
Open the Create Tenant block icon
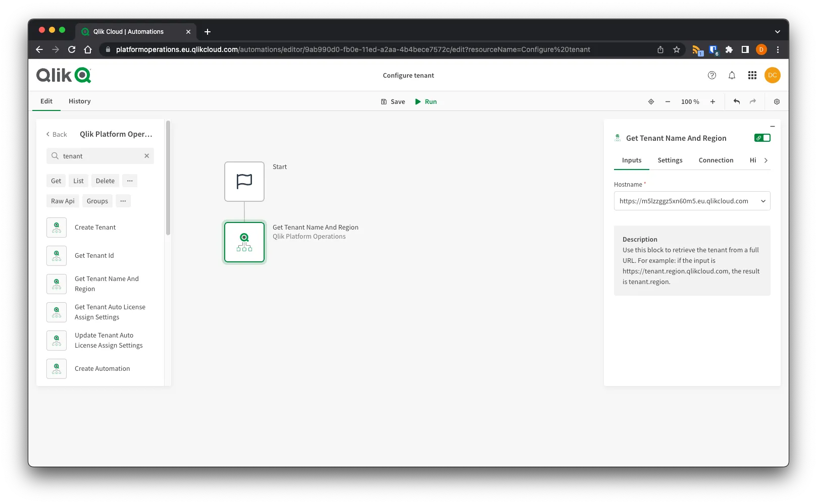click(x=56, y=227)
